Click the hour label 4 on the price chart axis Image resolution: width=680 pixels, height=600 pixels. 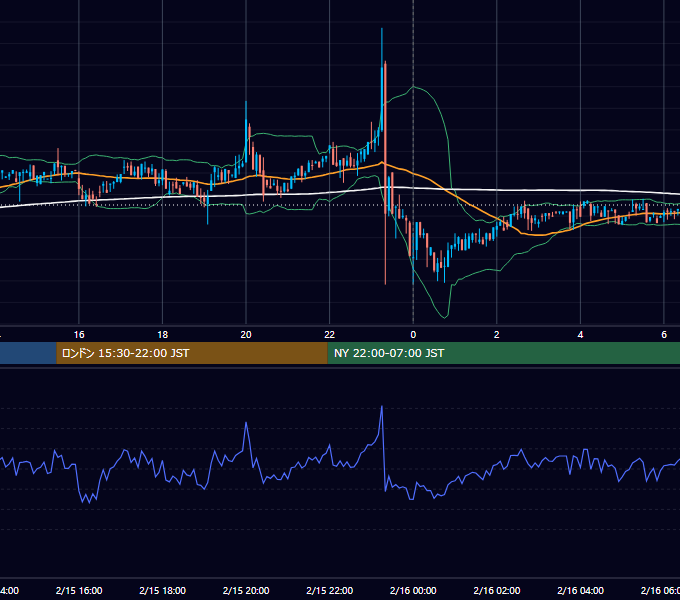[x=580, y=335]
